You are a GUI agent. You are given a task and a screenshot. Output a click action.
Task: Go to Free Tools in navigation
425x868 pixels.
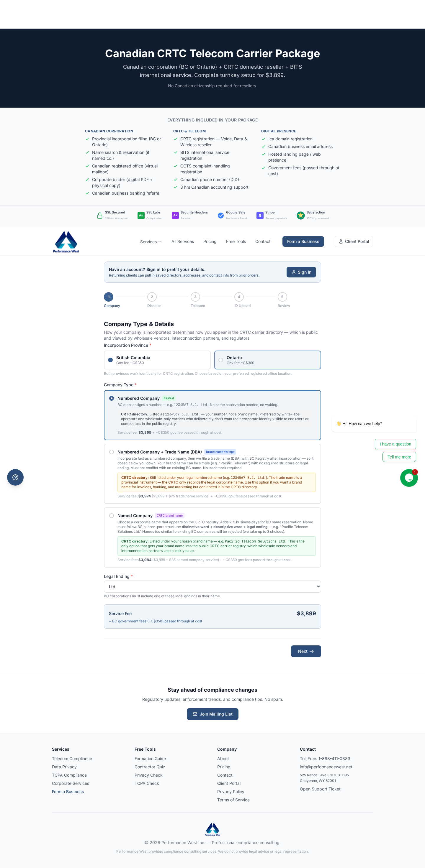tap(236, 241)
